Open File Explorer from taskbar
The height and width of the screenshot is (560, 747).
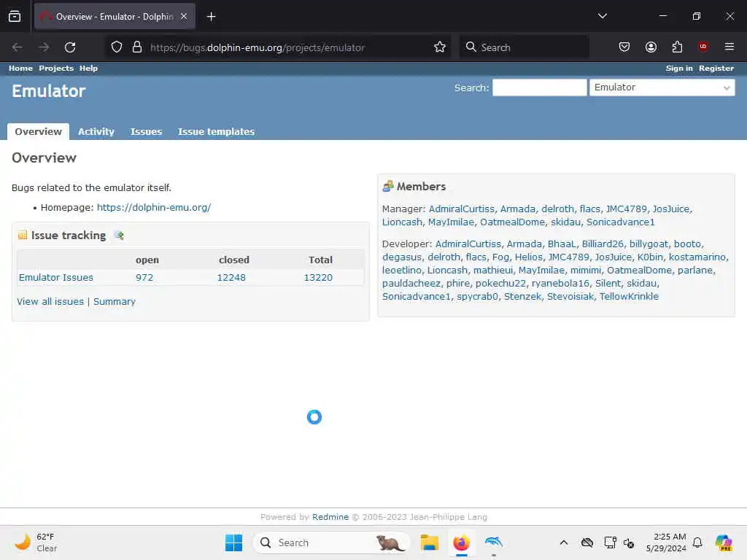429,542
